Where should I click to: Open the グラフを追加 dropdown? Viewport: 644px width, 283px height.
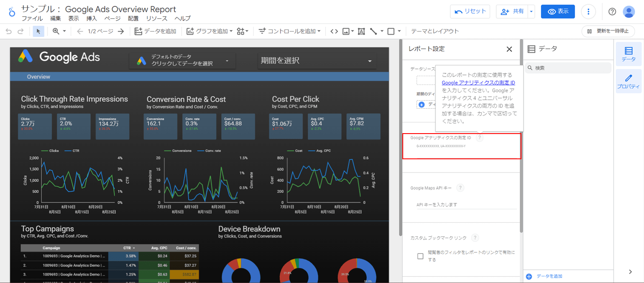209,31
